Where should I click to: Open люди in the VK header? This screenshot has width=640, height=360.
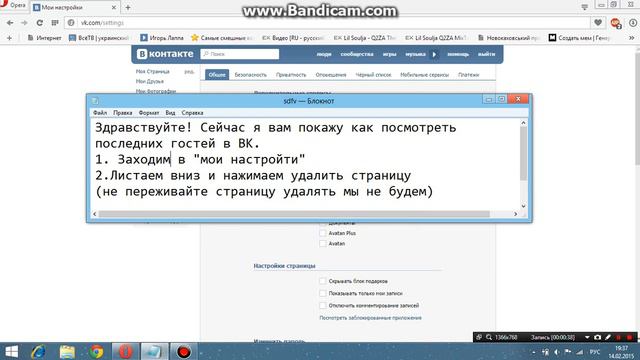tap(324, 54)
